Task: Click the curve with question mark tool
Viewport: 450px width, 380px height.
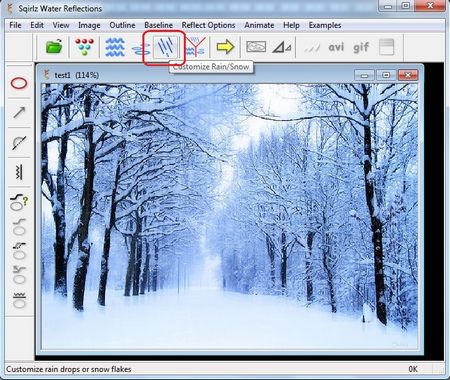Action: coord(19,202)
